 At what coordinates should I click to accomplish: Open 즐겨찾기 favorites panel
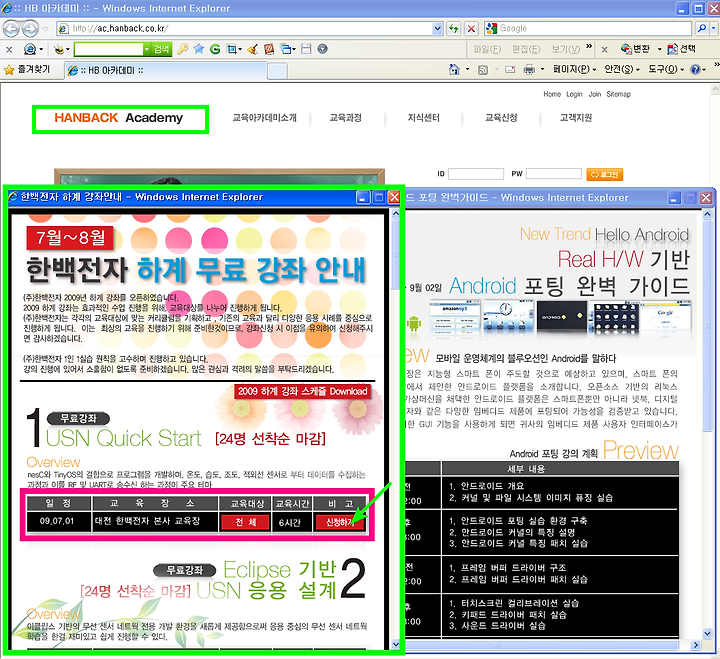pyautogui.click(x=27, y=70)
